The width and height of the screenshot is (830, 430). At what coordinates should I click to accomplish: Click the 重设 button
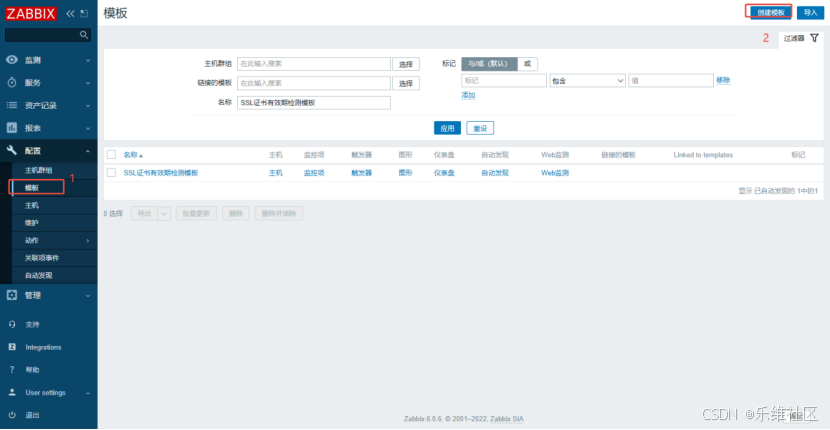[480, 128]
